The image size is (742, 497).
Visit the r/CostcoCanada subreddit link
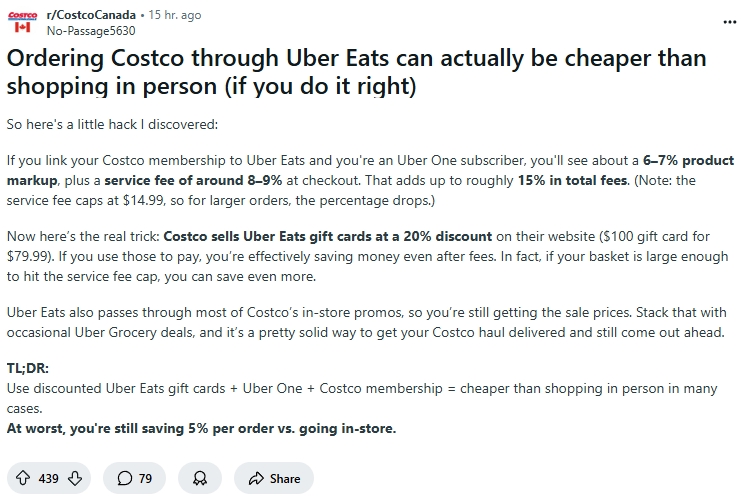click(91, 15)
